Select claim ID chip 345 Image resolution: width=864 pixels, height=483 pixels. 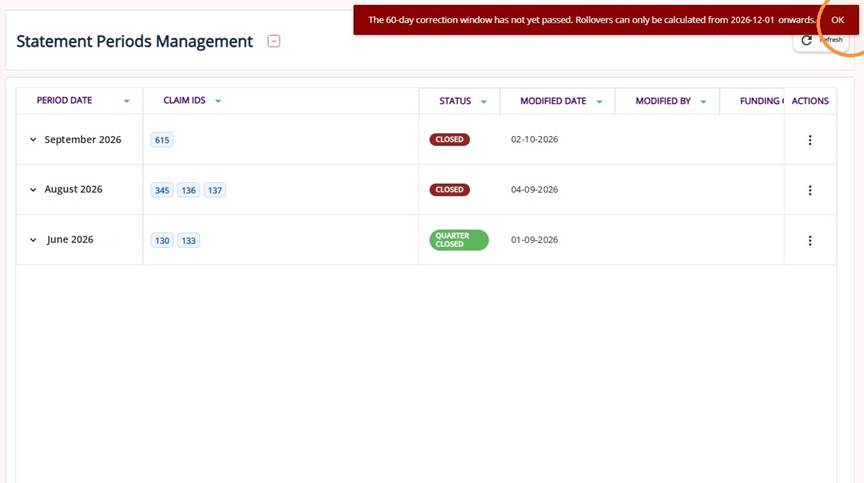pyautogui.click(x=162, y=190)
